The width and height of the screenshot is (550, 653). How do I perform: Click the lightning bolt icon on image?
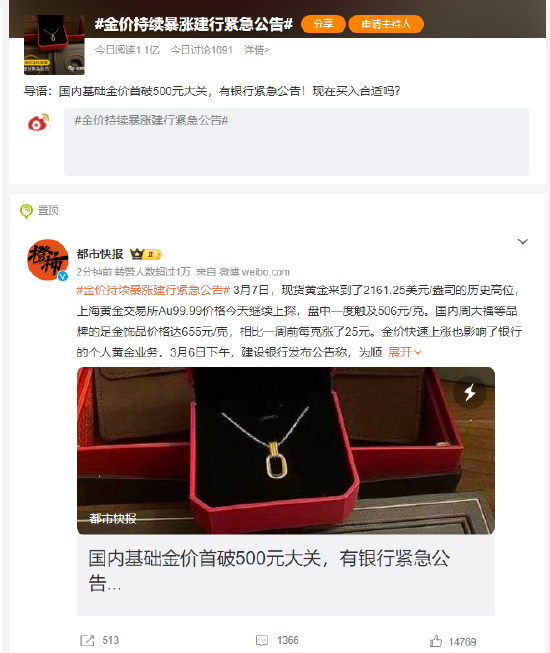[470, 392]
